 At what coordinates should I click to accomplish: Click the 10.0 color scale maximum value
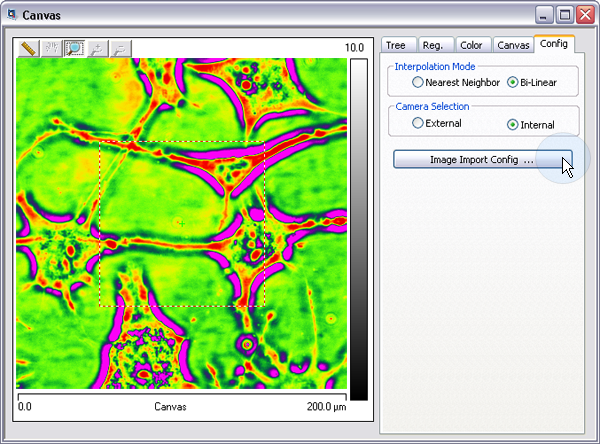click(354, 48)
